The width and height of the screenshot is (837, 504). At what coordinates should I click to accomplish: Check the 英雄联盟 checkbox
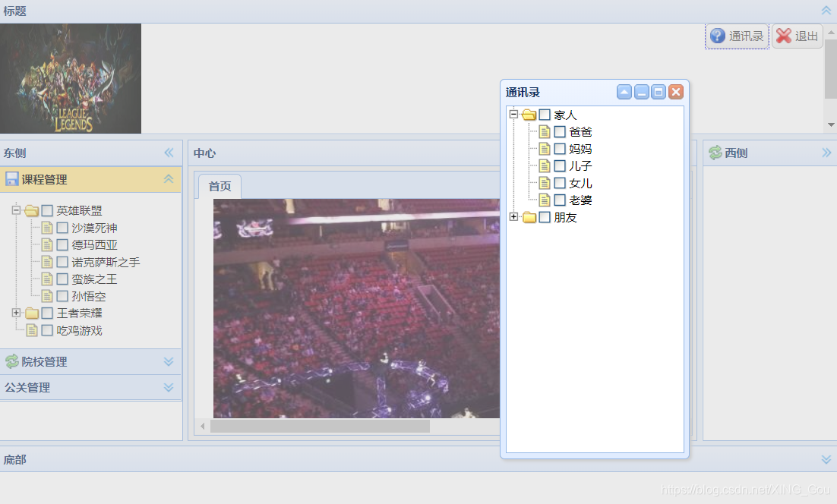47,211
